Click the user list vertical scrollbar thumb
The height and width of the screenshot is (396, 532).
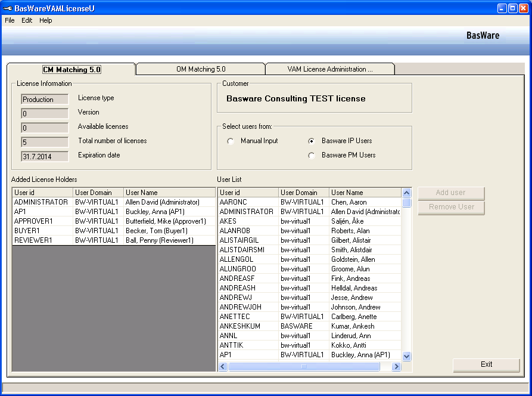(406, 203)
